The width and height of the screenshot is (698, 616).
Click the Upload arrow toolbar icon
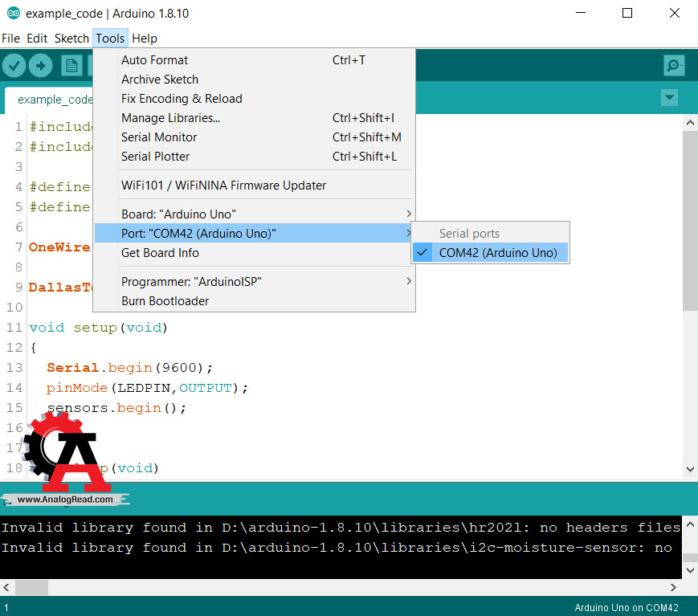(x=40, y=65)
